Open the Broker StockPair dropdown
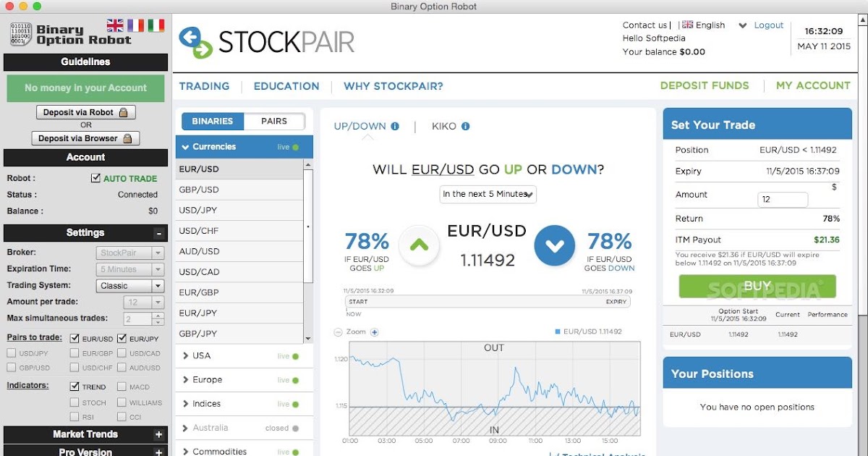The width and height of the screenshot is (868, 456). 130,253
